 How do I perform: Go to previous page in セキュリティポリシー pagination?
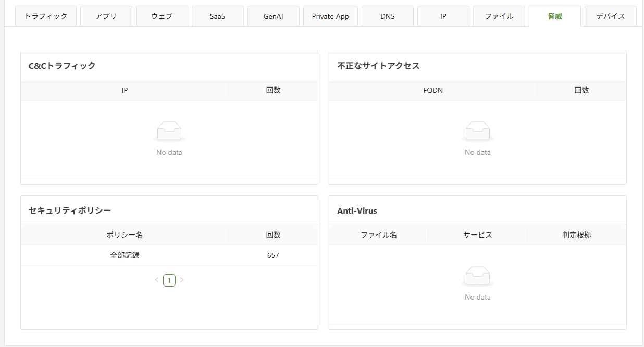coord(157,280)
